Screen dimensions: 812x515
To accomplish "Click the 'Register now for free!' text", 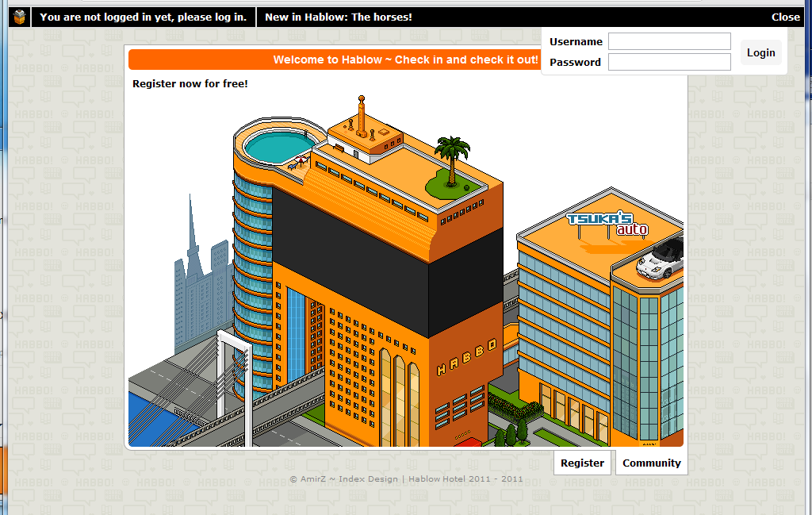I will (x=190, y=83).
